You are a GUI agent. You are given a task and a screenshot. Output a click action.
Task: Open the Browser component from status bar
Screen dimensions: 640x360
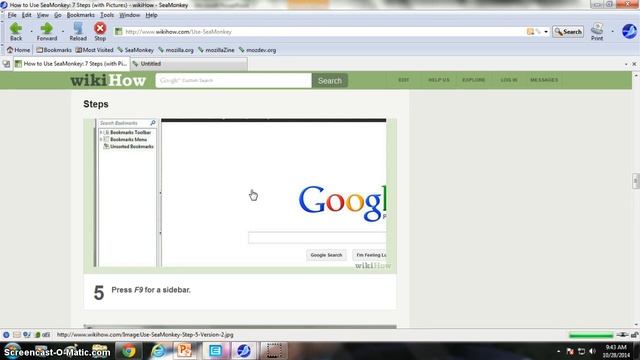pyautogui.click(x=6, y=335)
